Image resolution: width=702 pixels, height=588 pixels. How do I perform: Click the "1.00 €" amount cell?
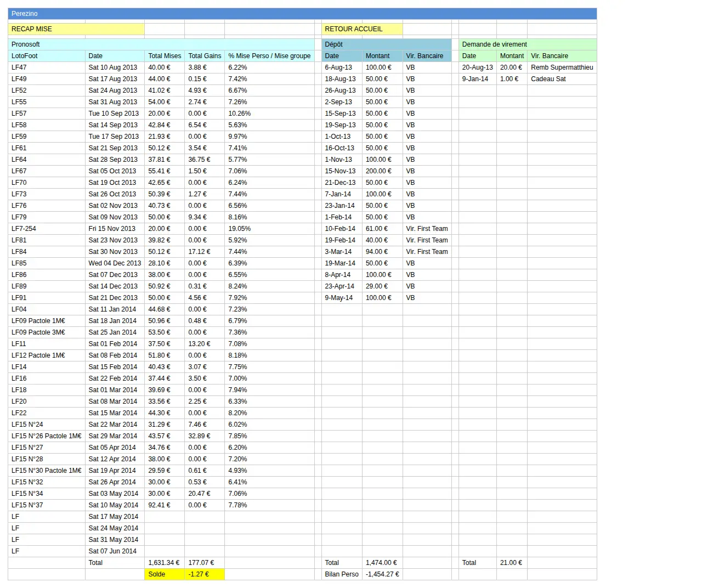tap(512, 79)
